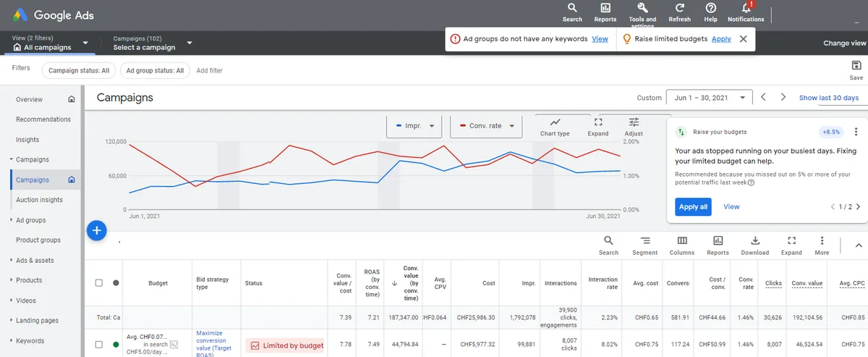Click the Google Ads logo
The width and height of the screenshot is (868, 357).
pos(52,15)
